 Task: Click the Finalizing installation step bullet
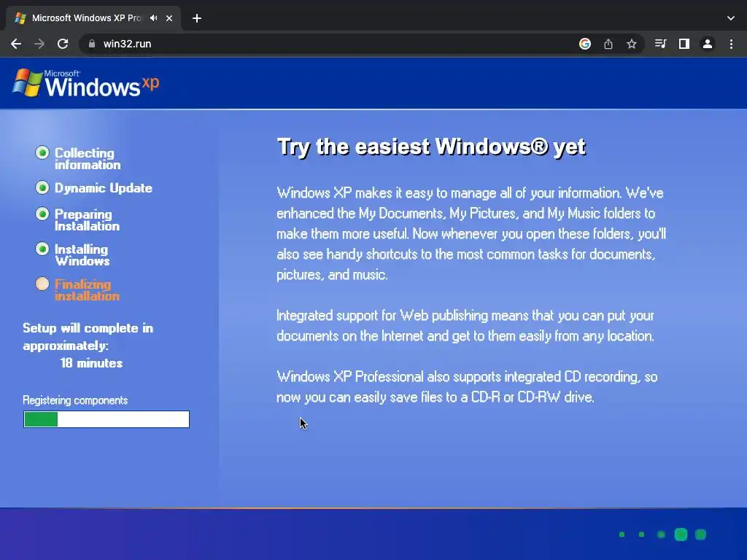click(42, 284)
